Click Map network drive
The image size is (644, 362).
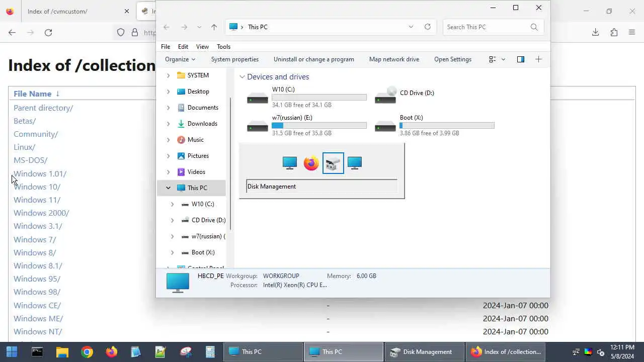click(x=394, y=59)
